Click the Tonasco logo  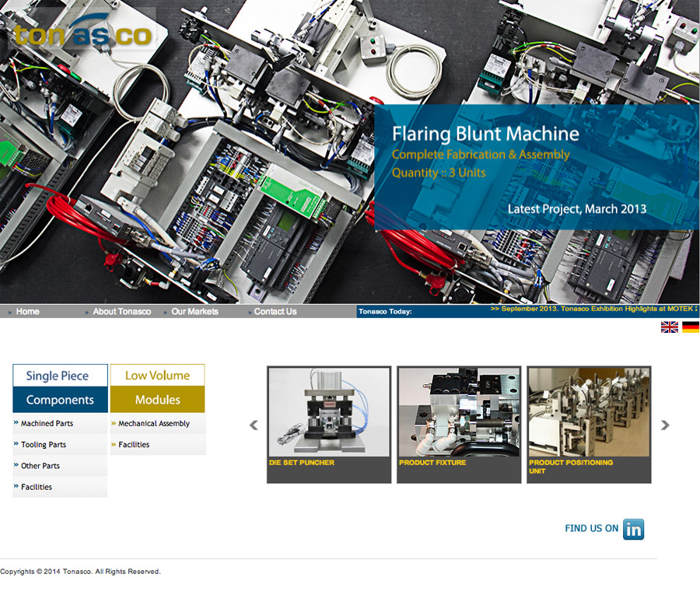click(82, 33)
